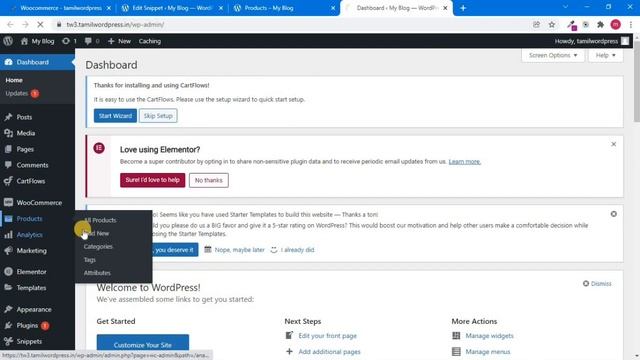Open Updates under Dashboard
The width and height of the screenshot is (640, 360).
click(22, 93)
